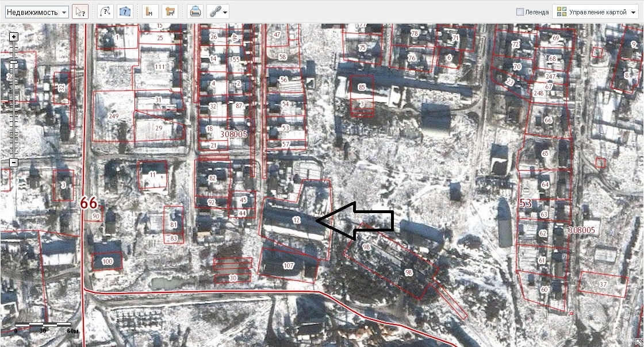Open the chain link dropdown
The height and width of the screenshot is (347, 644).
coord(218,12)
